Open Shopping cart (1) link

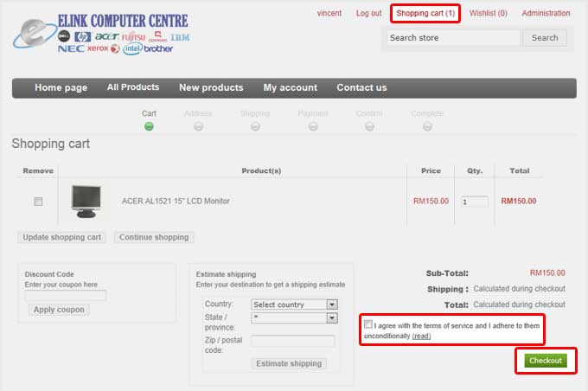[x=425, y=13]
